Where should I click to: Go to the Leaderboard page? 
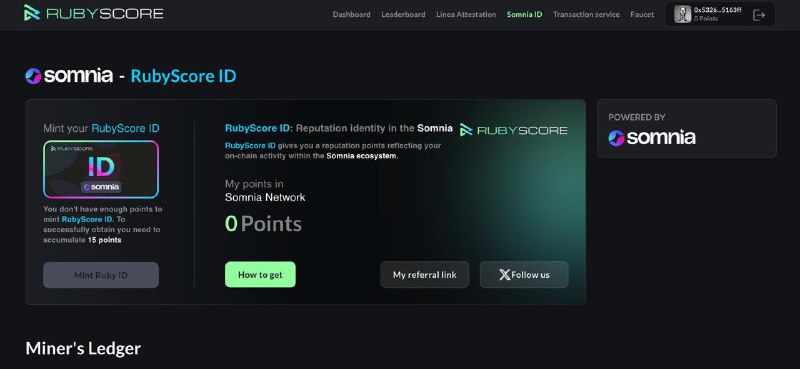click(403, 14)
